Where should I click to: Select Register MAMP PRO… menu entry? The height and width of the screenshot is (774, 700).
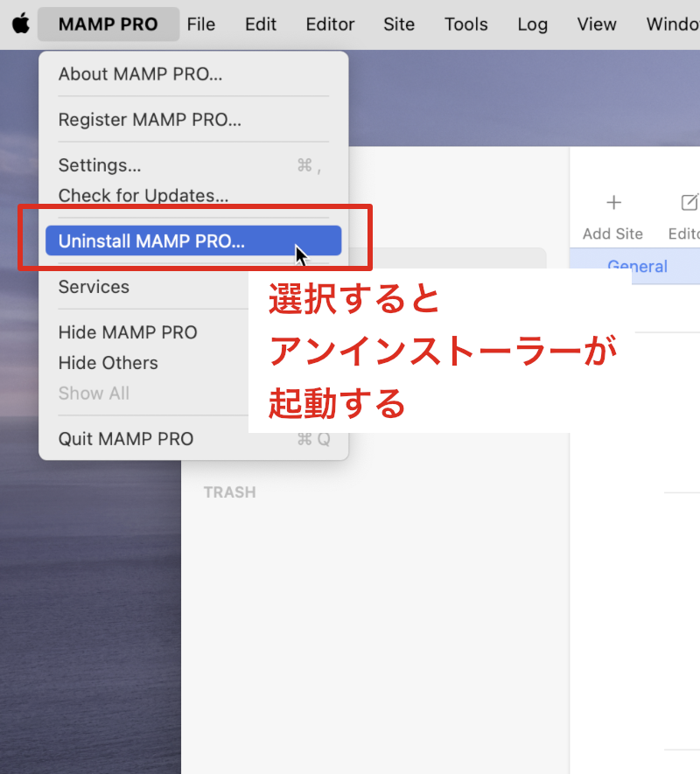point(193,120)
